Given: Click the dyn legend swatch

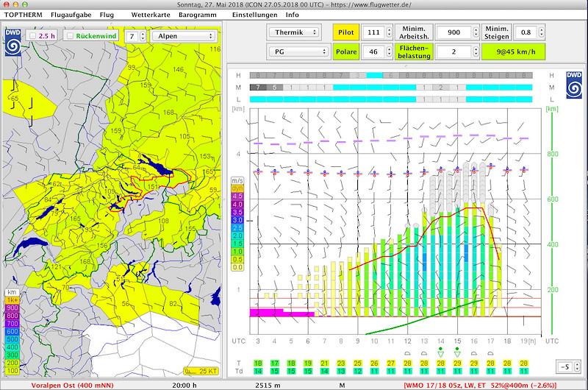Looking at the screenshot, I should (237, 188).
